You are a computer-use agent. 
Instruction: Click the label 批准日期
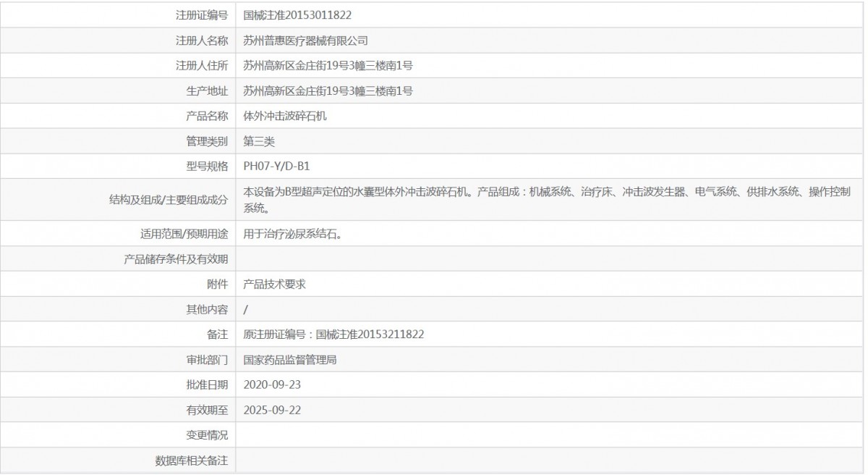point(207,384)
